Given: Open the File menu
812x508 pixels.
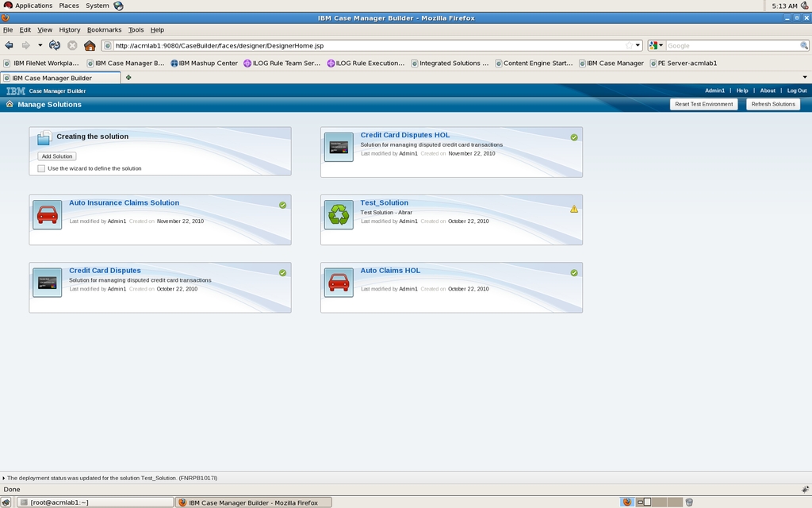Looking at the screenshot, I should click(8, 30).
